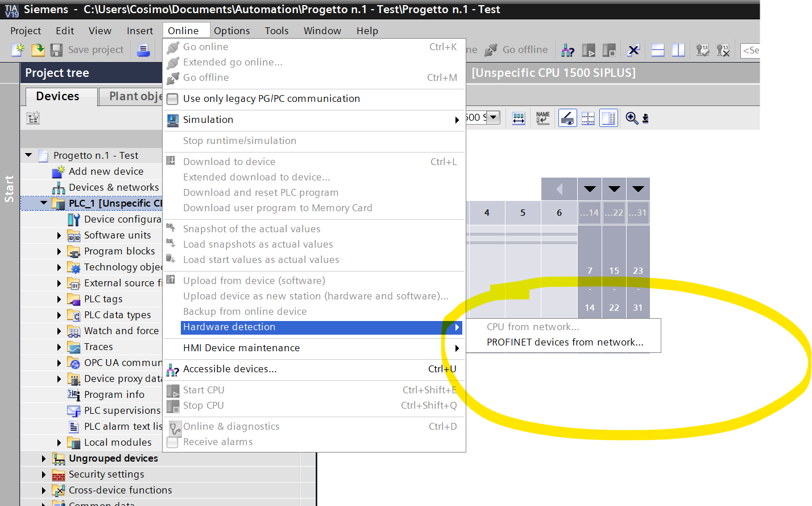Select Program info tree item
This screenshot has height=506, width=812.
coord(114,394)
